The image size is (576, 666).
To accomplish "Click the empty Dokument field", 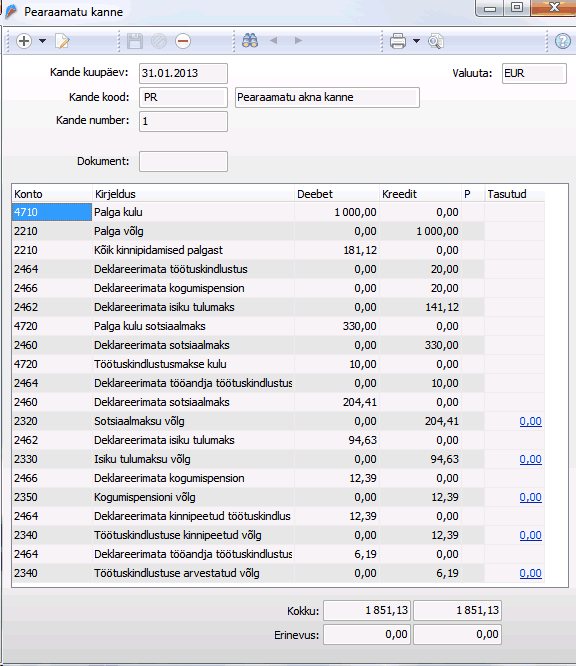I will tap(184, 161).
